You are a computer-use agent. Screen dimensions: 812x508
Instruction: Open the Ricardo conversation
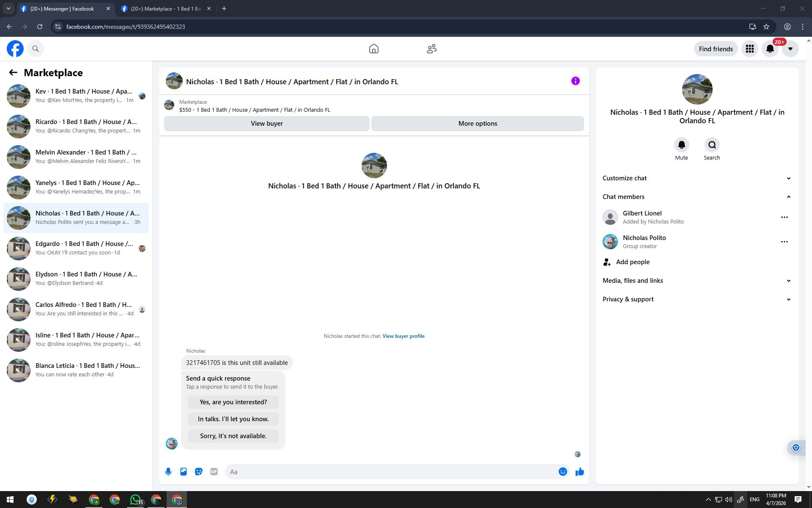[76, 127]
